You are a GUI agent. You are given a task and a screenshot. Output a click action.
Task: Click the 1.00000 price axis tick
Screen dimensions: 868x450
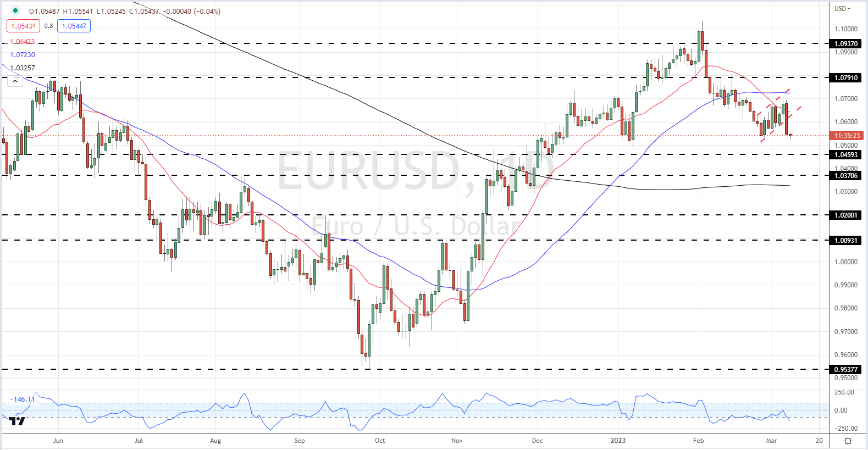coord(846,262)
